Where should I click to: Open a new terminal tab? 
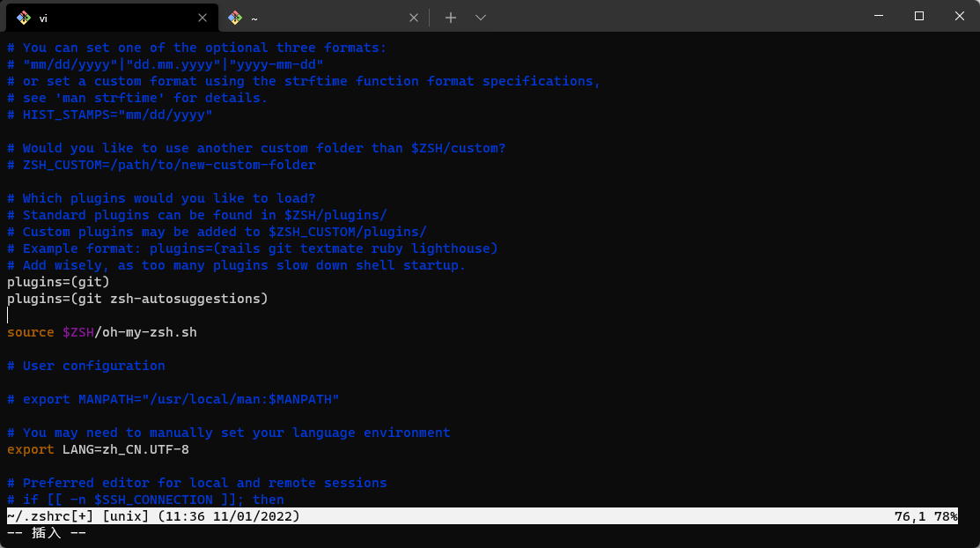[451, 18]
